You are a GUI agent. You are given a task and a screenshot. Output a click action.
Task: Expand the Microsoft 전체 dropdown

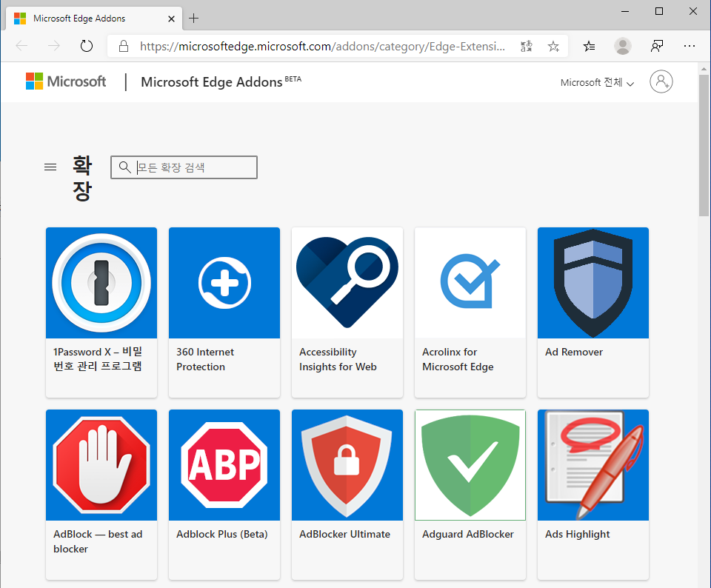[x=597, y=82]
